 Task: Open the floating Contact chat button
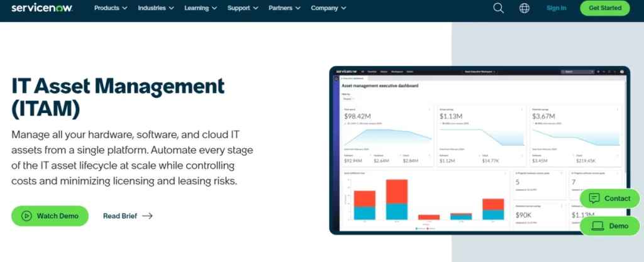coord(609,199)
